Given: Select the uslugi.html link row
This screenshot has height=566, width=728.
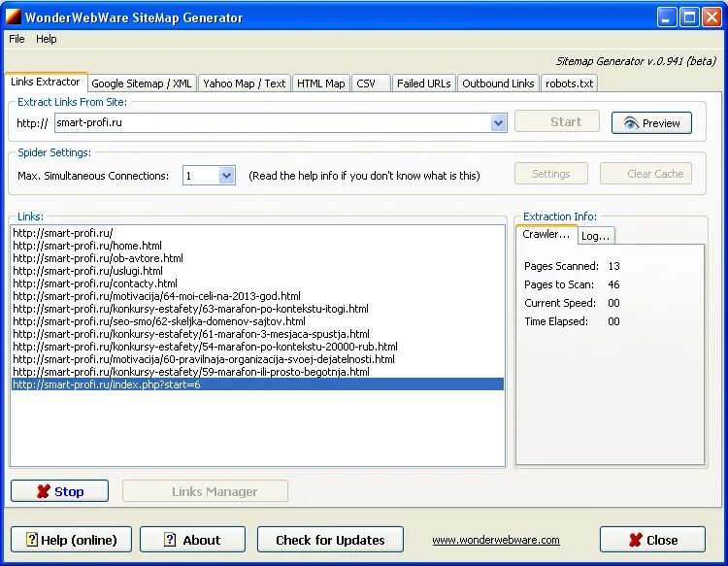Looking at the screenshot, I should [257, 271].
